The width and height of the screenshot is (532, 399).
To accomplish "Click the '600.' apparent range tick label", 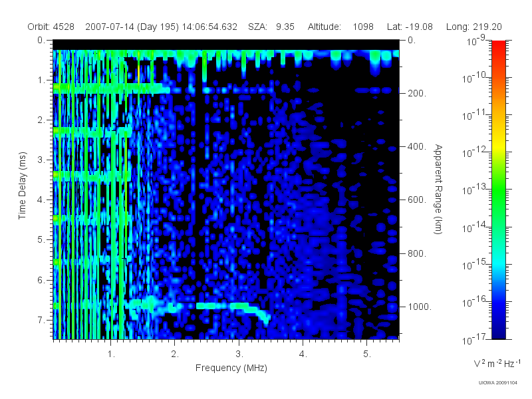I will [x=417, y=200].
